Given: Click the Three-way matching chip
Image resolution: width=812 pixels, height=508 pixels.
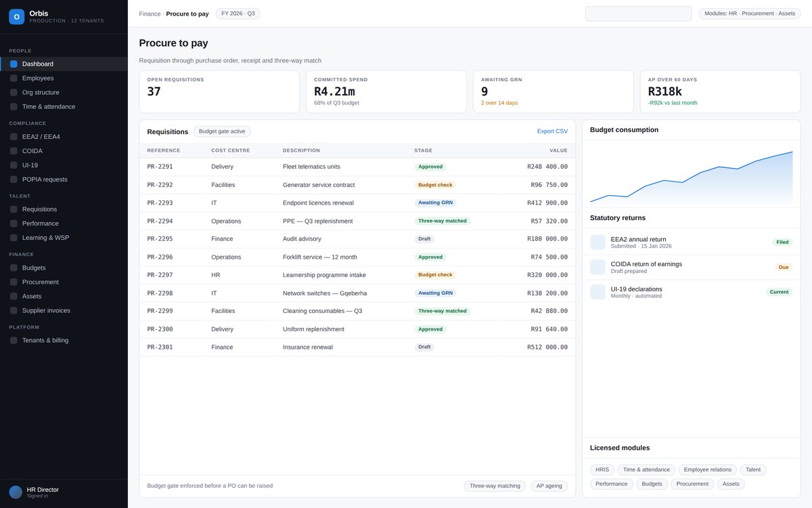Looking at the screenshot, I should point(495,486).
